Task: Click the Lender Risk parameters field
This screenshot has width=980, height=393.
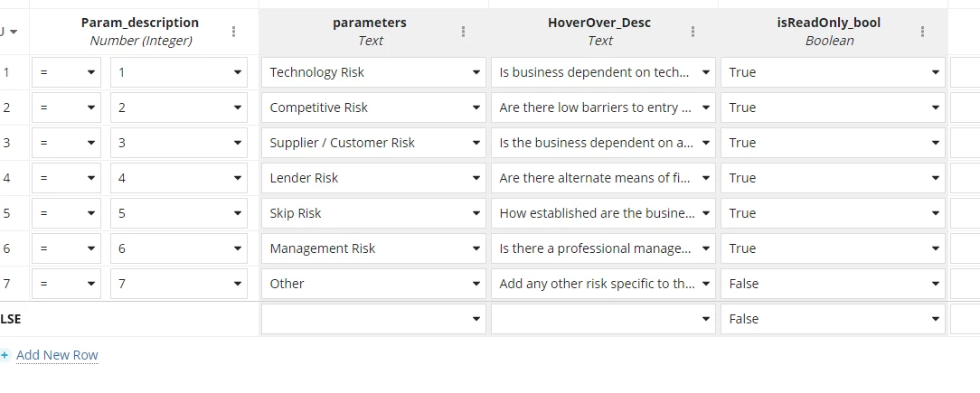Action: [x=373, y=178]
